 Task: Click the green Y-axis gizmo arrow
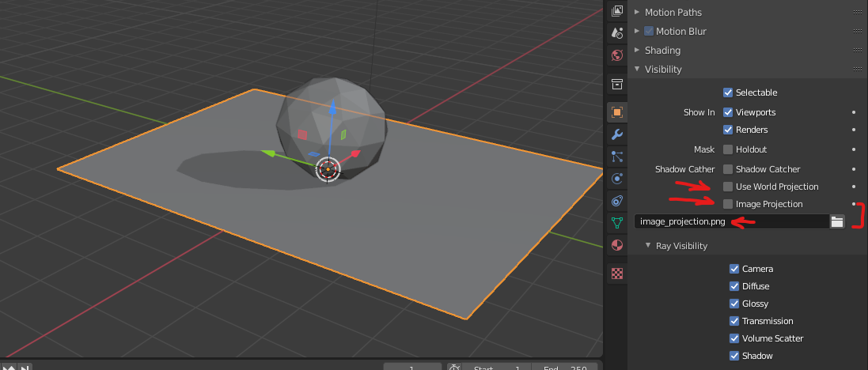coord(269,153)
